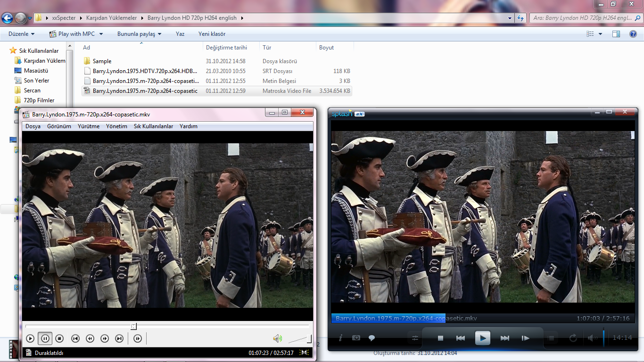
Task: Open Sık Kullanılanlar menu in MPC
Action: coord(153,126)
